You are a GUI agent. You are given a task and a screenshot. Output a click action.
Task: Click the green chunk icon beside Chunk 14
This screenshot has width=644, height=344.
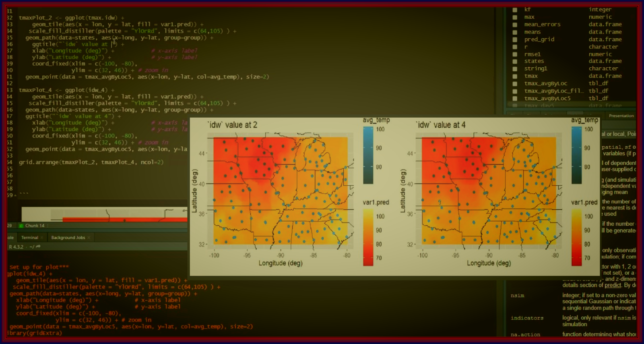pyautogui.click(x=21, y=226)
